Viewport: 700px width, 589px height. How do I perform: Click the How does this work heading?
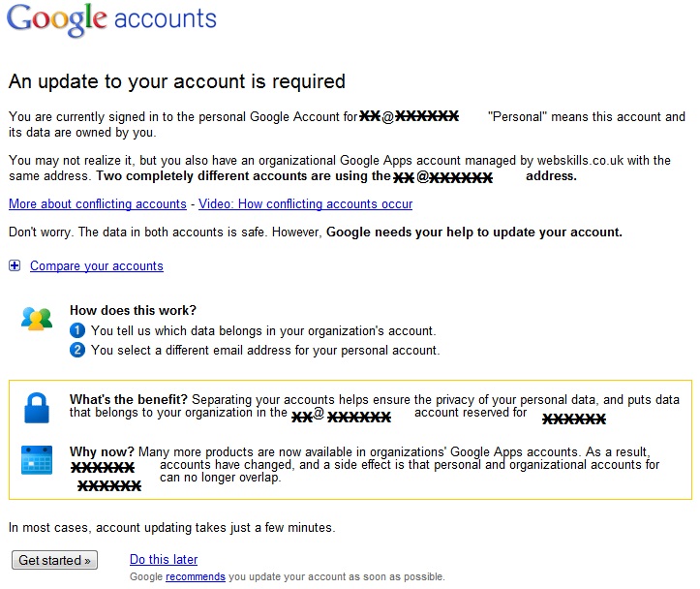point(133,310)
